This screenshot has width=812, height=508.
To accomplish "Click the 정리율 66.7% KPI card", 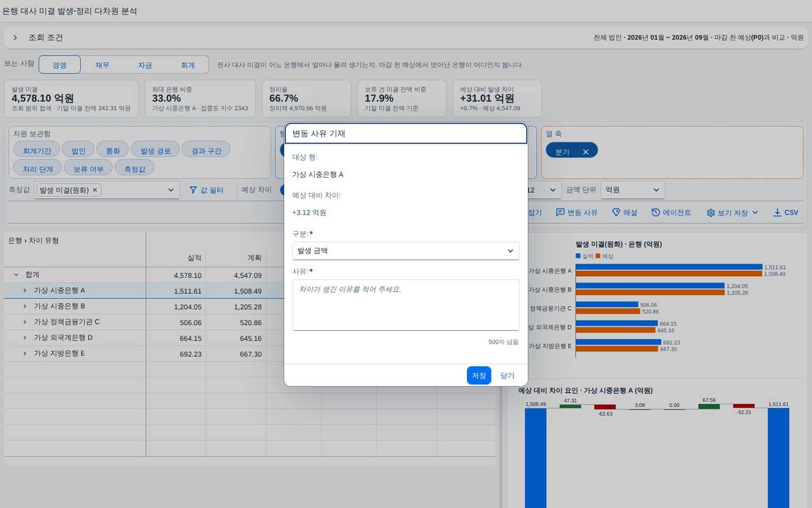I will 306,98.
